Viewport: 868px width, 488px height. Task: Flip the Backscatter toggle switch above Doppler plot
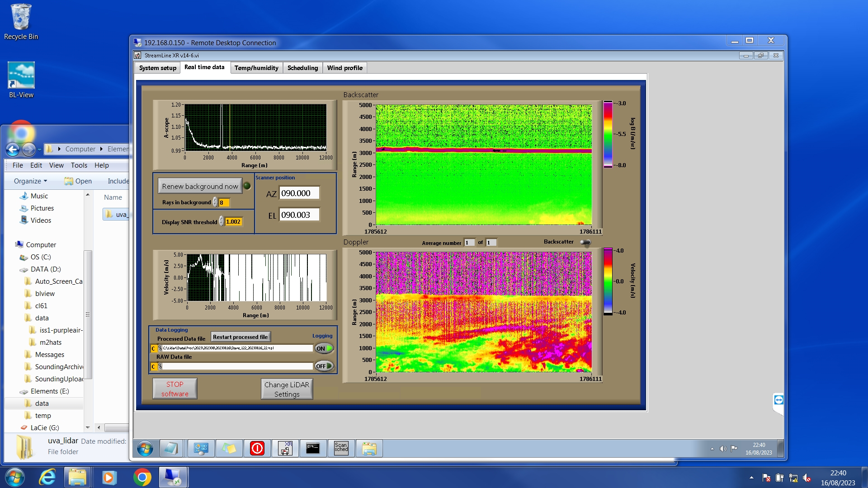coord(585,242)
